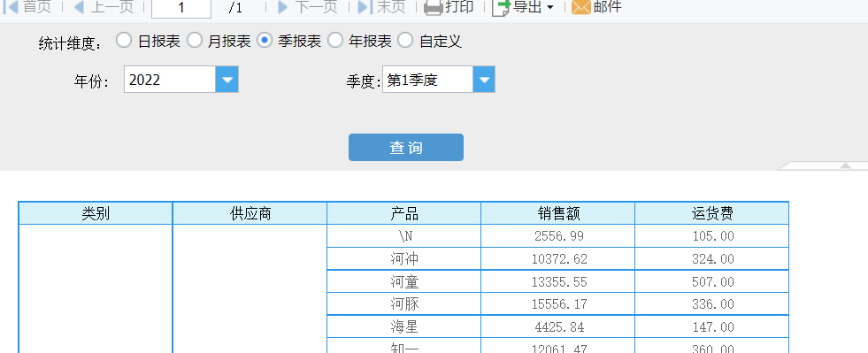Viewport: 868px width, 353px height.
Task: Click sales value 15556.17
Action: pyautogui.click(x=558, y=303)
